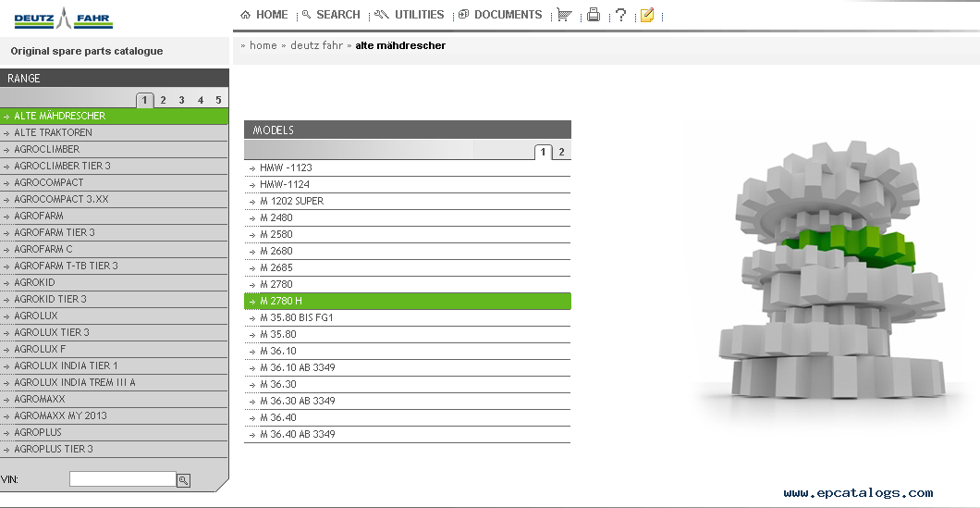Open model M 36.40
Screen dimensions: 980x508
[408, 417]
